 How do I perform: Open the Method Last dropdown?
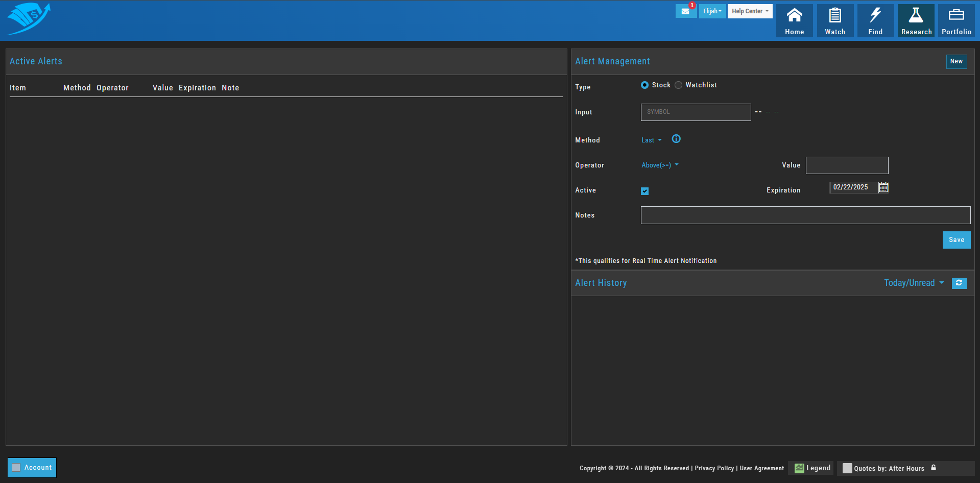tap(652, 140)
